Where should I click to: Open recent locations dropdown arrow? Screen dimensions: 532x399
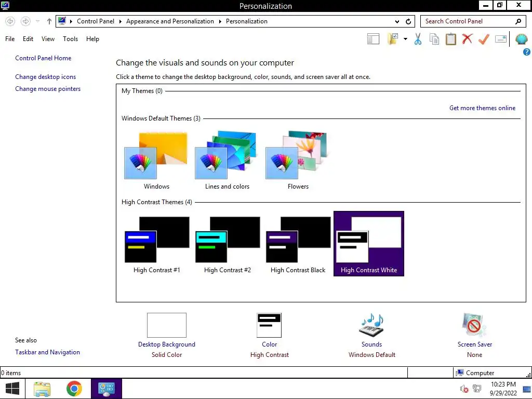point(37,21)
